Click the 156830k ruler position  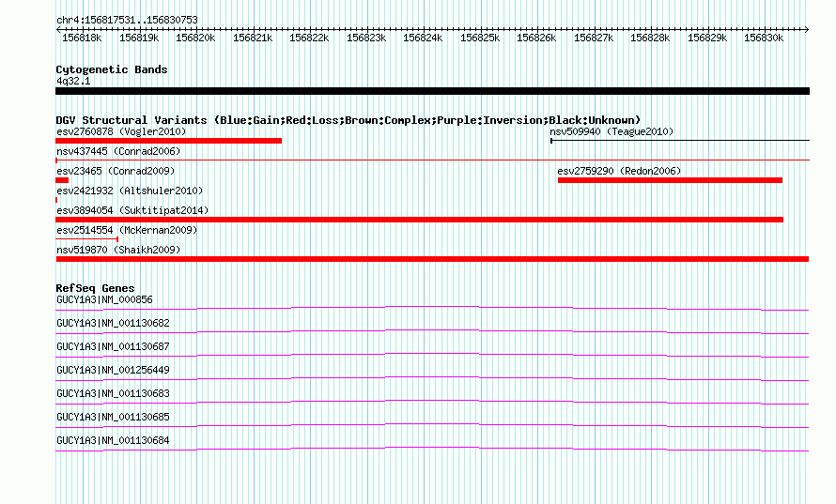tap(764, 38)
